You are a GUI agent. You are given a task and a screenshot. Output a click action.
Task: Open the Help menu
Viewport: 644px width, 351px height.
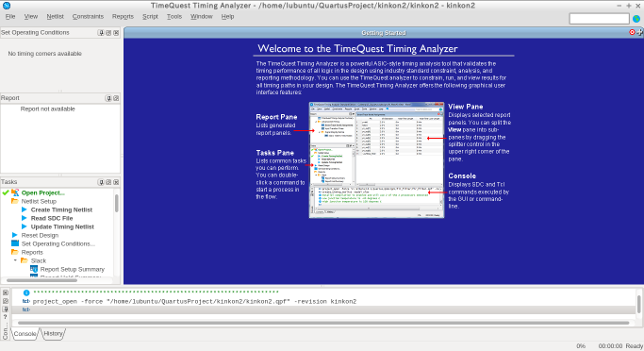pyautogui.click(x=227, y=16)
